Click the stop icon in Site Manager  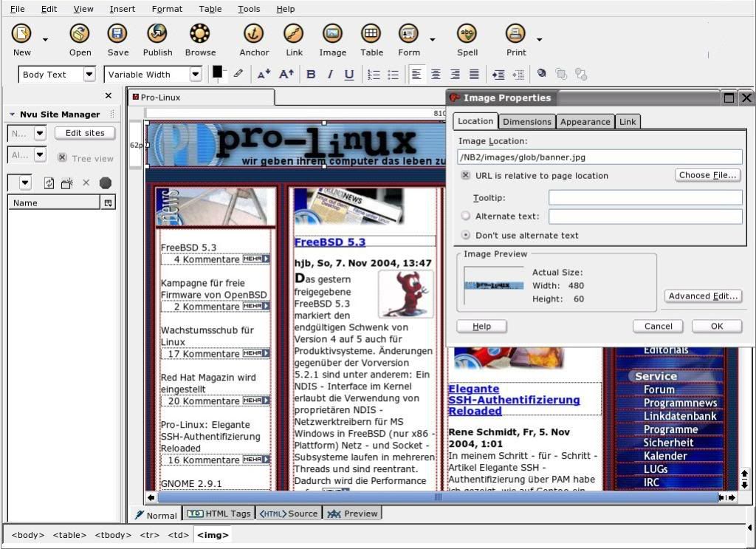105,183
